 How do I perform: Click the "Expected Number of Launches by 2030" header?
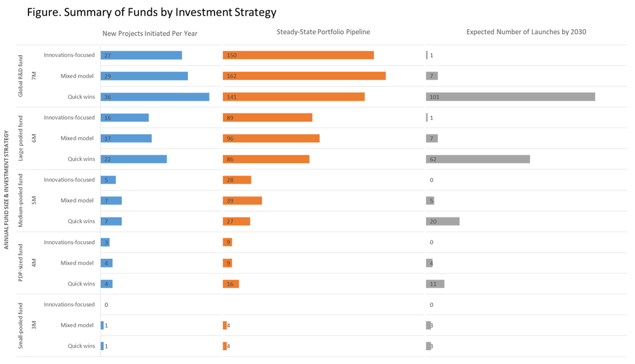[526, 32]
